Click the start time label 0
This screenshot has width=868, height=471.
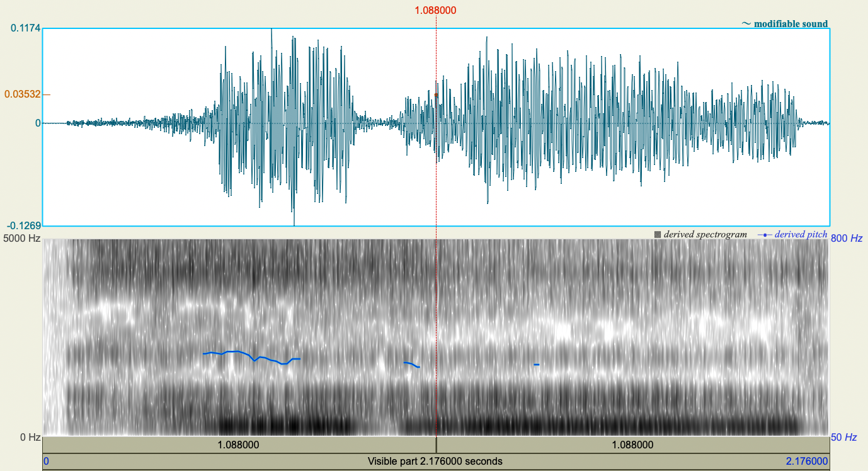click(45, 460)
